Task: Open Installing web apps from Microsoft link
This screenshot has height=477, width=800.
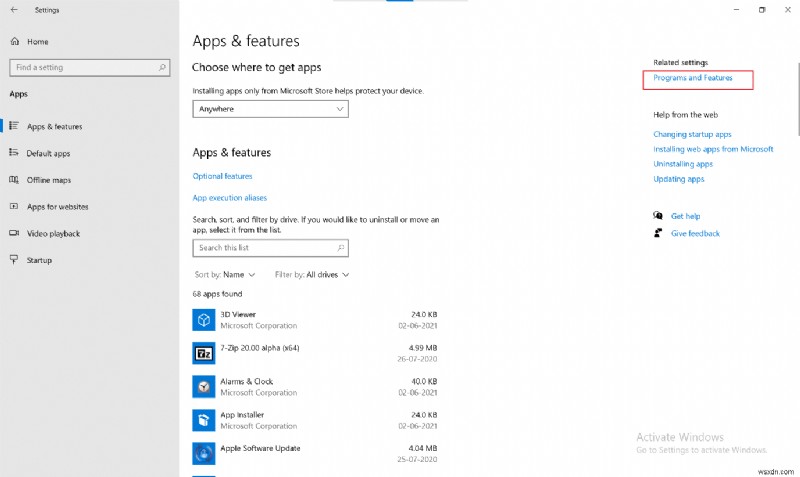Action: click(x=713, y=149)
